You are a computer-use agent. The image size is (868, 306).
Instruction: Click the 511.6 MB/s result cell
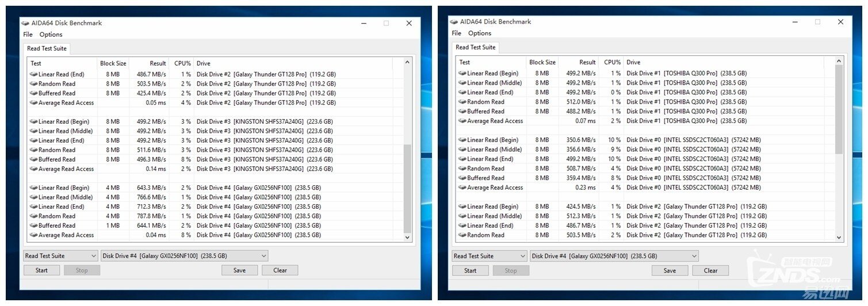pyautogui.click(x=151, y=150)
